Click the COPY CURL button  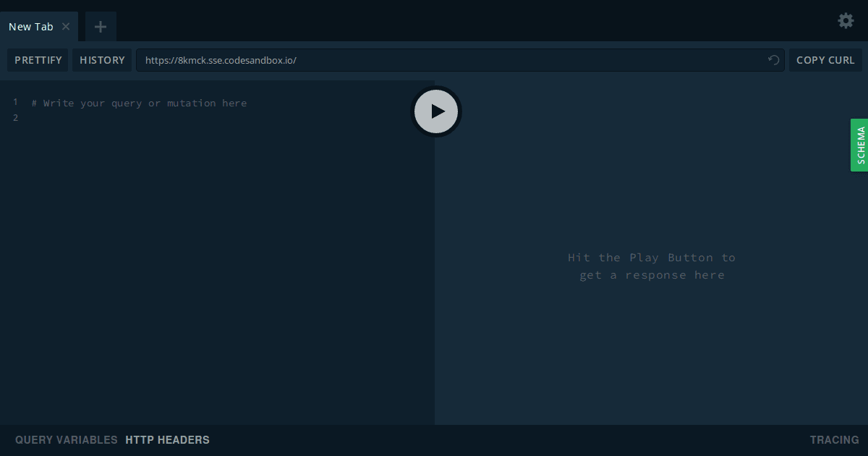825,60
